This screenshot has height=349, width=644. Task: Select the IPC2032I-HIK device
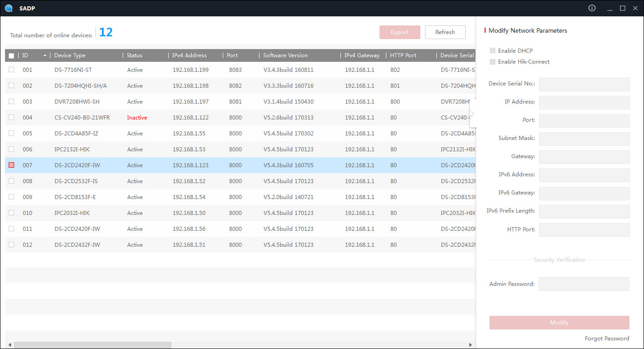[72, 213]
